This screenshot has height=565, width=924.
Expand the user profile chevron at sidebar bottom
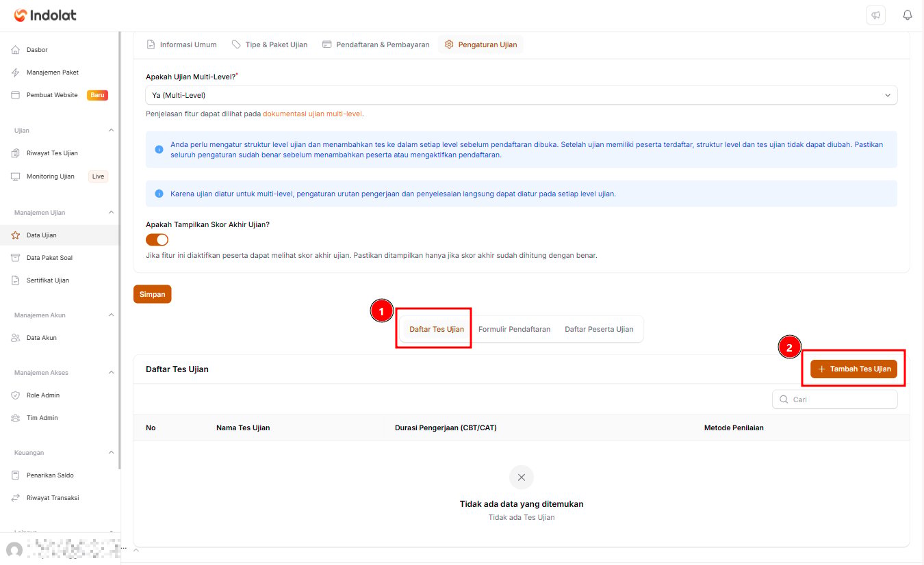136,550
